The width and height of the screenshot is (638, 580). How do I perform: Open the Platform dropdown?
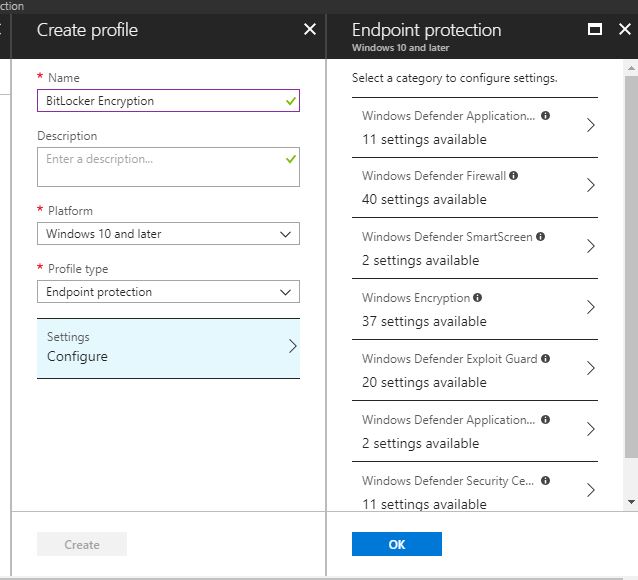click(168, 234)
